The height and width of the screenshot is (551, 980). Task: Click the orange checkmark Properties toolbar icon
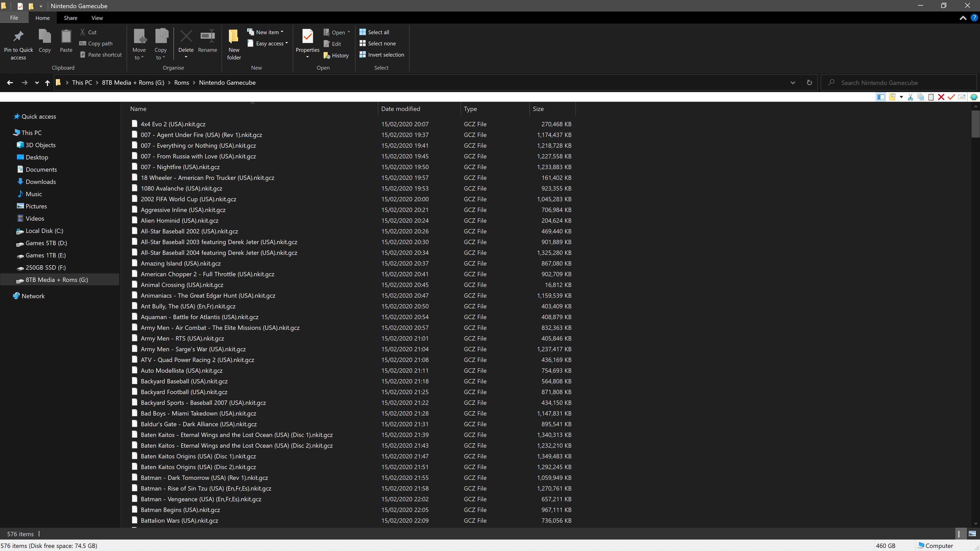click(951, 97)
